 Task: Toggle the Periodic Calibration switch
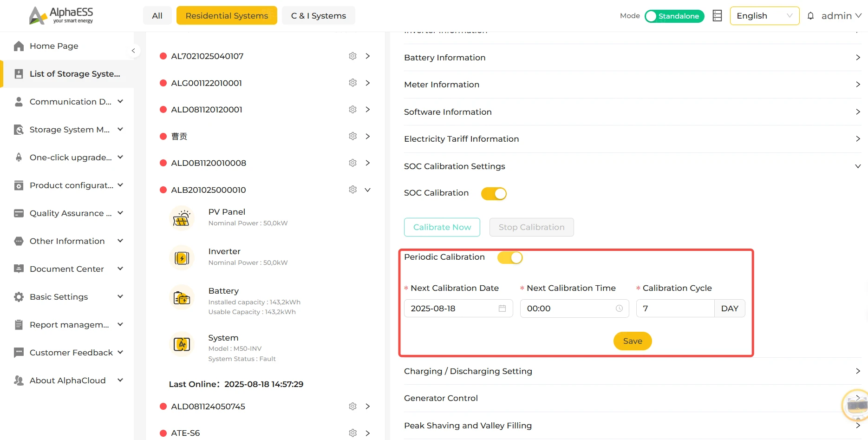(x=510, y=257)
